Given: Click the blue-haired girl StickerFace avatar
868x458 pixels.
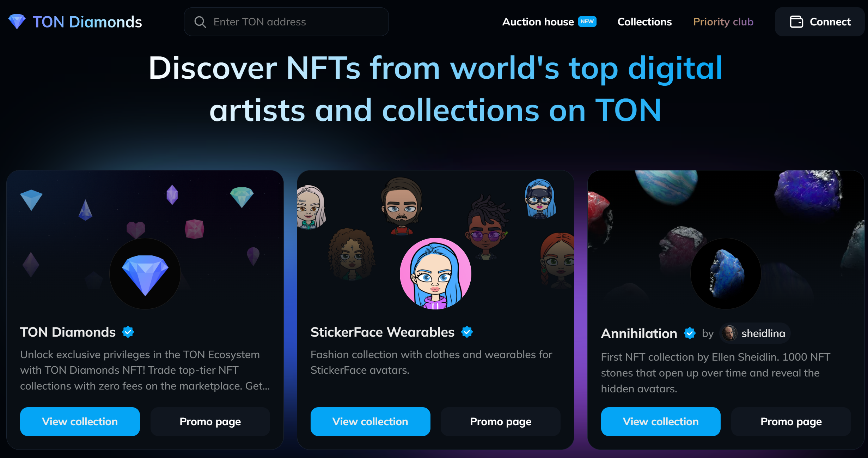Looking at the screenshot, I should [x=435, y=274].
